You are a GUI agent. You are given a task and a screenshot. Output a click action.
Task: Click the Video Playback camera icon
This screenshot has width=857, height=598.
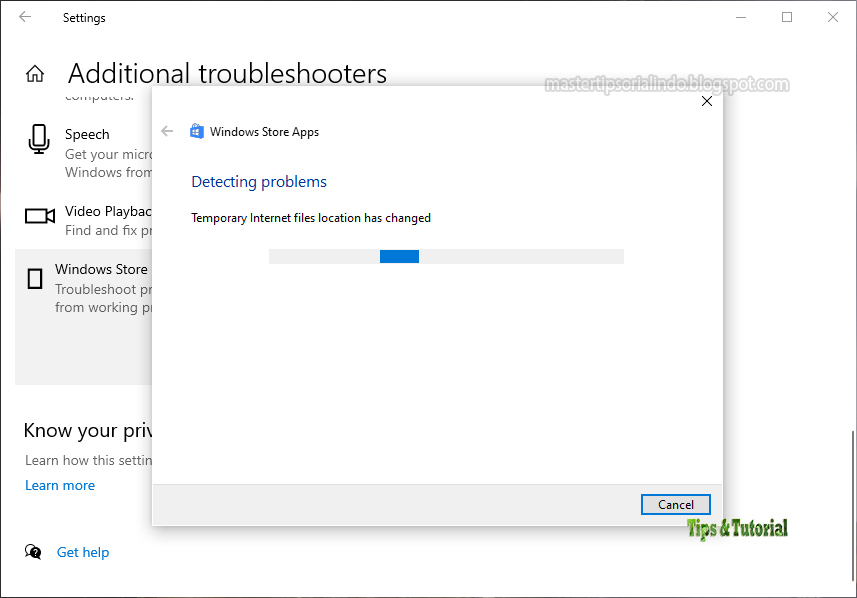pyautogui.click(x=40, y=216)
